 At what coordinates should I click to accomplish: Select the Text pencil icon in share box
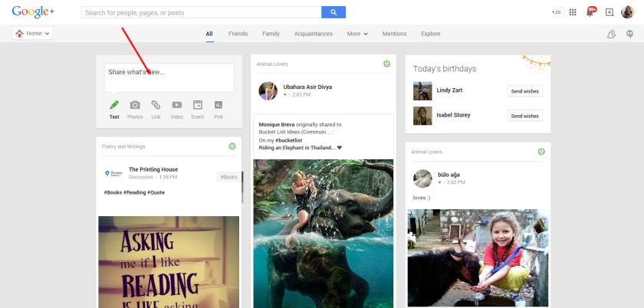(114, 105)
